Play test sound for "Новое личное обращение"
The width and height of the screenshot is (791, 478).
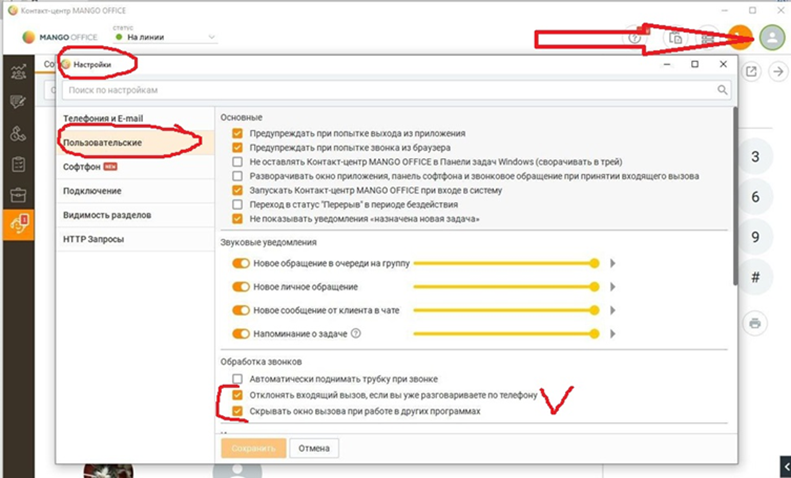click(x=612, y=287)
